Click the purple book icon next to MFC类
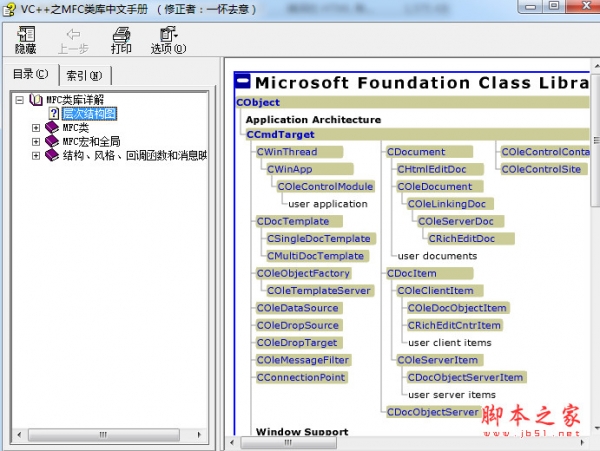This screenshot has height=451, width=600. point(52,127)
